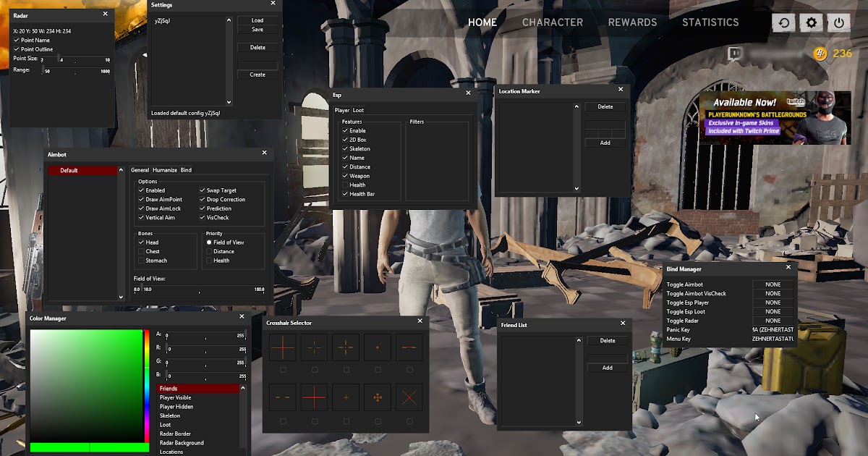Click the refresh icon in the top bar
This screenshot has height=456, width=868.
783,22
